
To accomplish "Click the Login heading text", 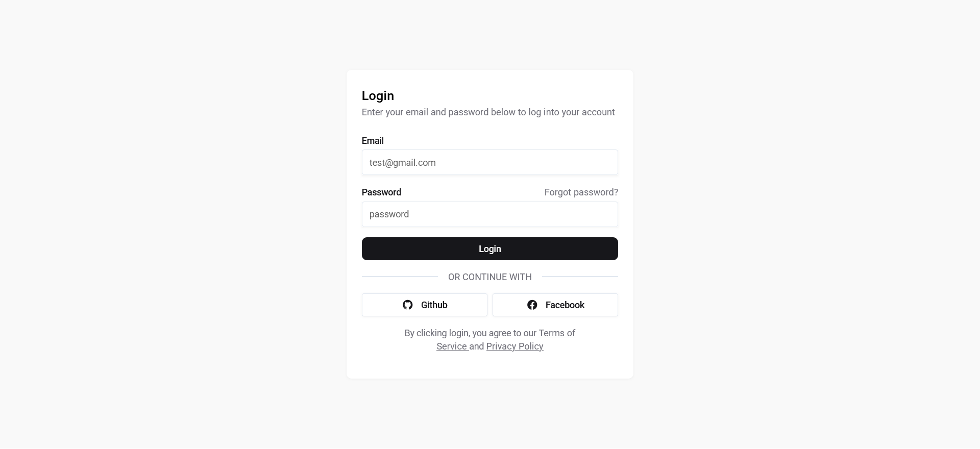I will click(378, 96).
